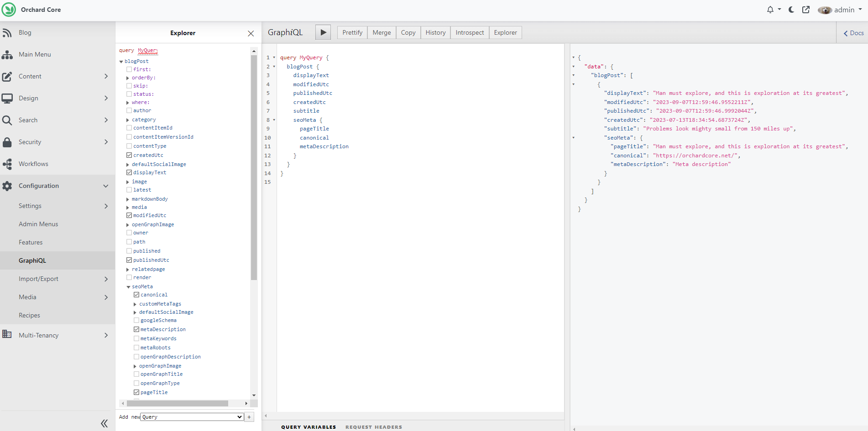Click the Configuration gear icon
Screen dimensions: 868x431
coord(7,186)
